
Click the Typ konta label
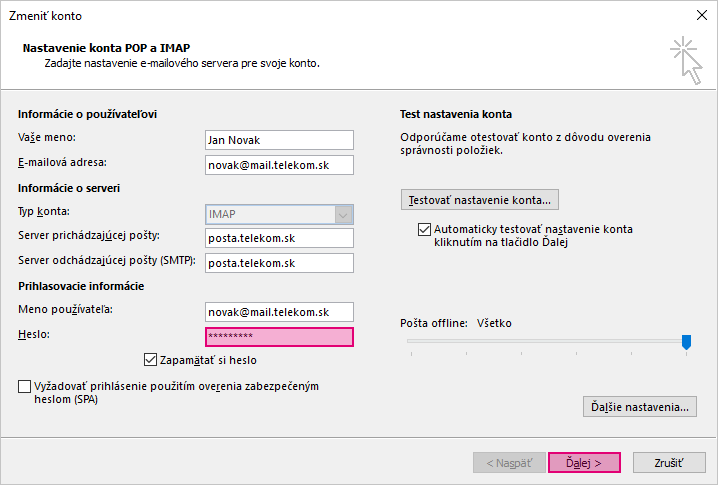tap(44, 212)
